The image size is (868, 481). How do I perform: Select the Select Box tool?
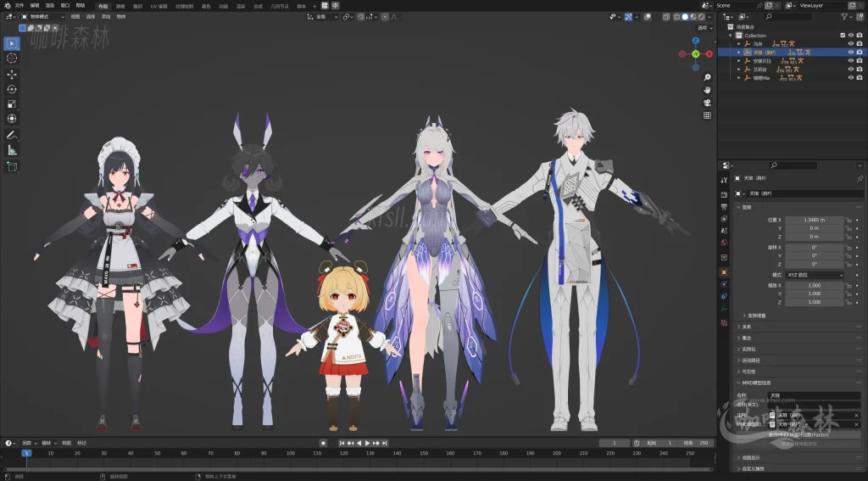pyautogui.click(x=12, y=43)
